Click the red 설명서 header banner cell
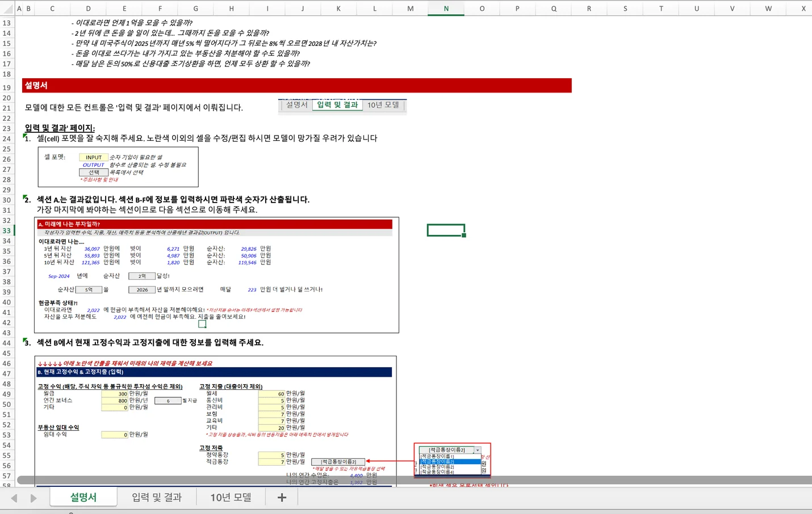This screenshot has width=812, height=514. click(x=297, y=86)
